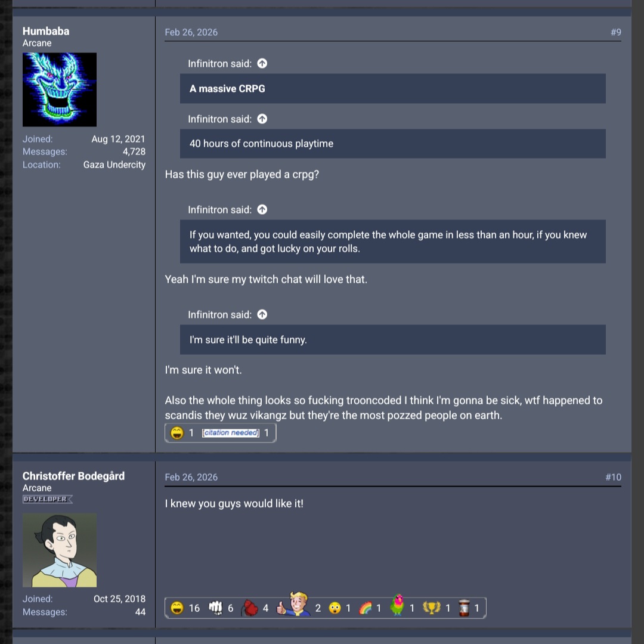Select the Vault Boy thumbs-up reaction

293,603
